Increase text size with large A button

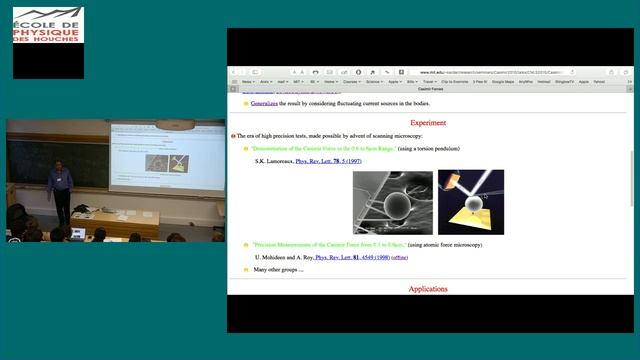click(x=302, y=72)
